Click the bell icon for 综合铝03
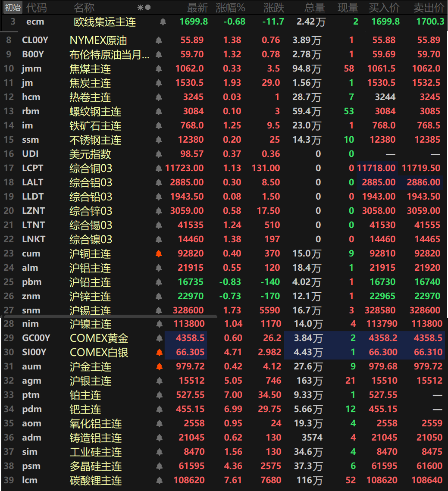The height and width of the screenshot is (491, 448). coord(159,182)
